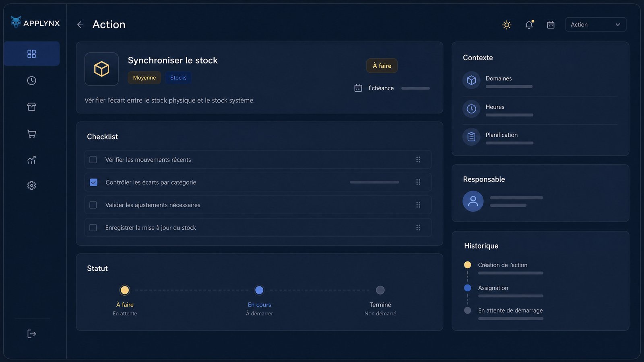
Task: Open notifications bell
Action: point(529,25)
